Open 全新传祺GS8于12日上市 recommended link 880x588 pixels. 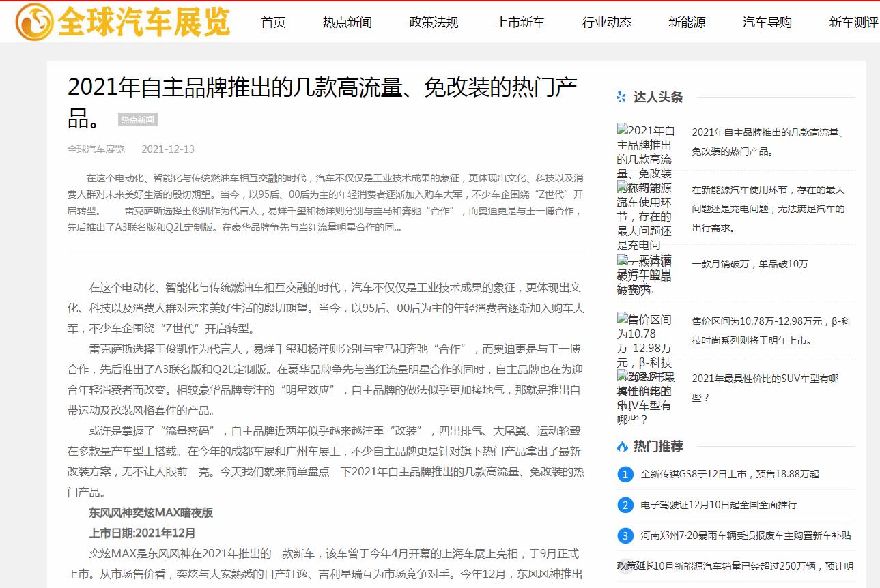pyautogui.click(x=730, y=474)
